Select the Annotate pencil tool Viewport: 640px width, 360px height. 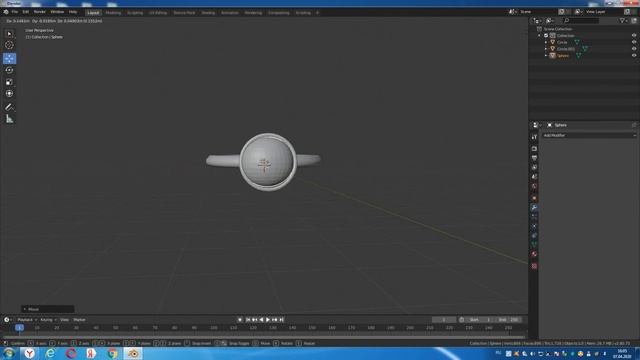tap(9, 107)
